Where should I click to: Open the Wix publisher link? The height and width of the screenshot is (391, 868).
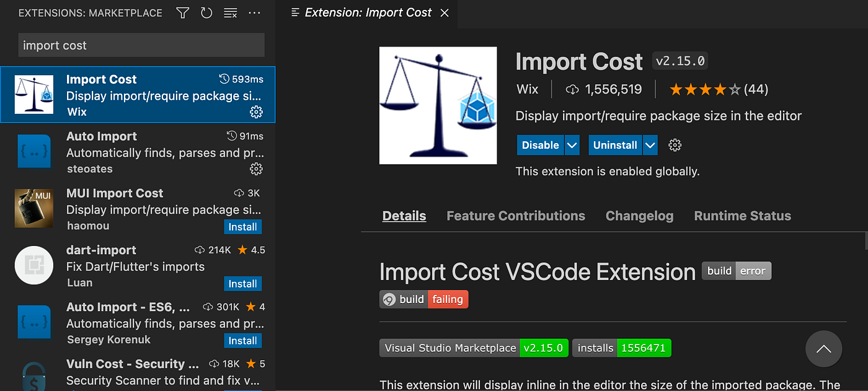click(527, 89)
